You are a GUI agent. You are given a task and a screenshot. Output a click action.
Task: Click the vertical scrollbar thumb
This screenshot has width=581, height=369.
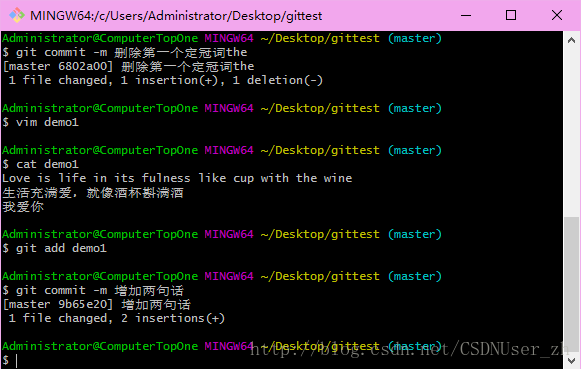[571, 284]
